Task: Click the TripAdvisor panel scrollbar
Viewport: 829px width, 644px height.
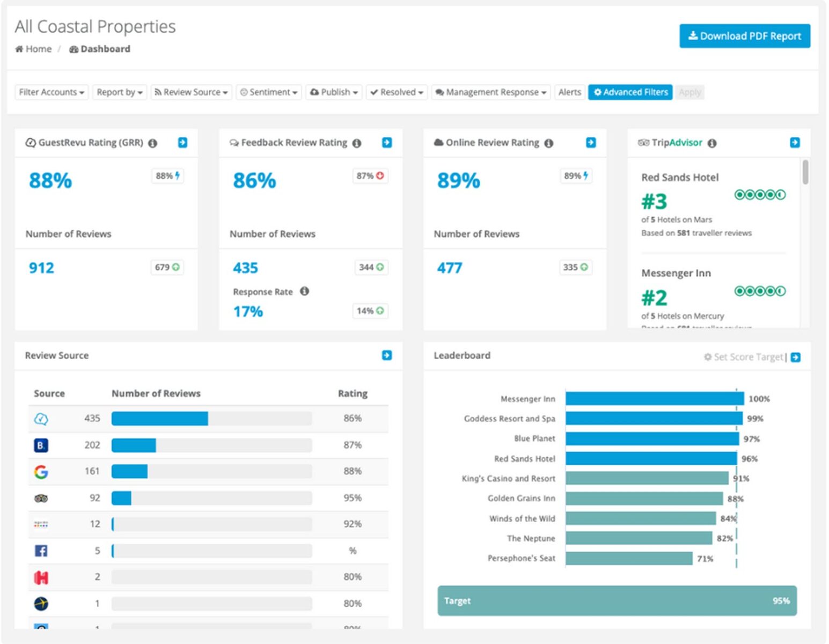Action: click(805, 172)
